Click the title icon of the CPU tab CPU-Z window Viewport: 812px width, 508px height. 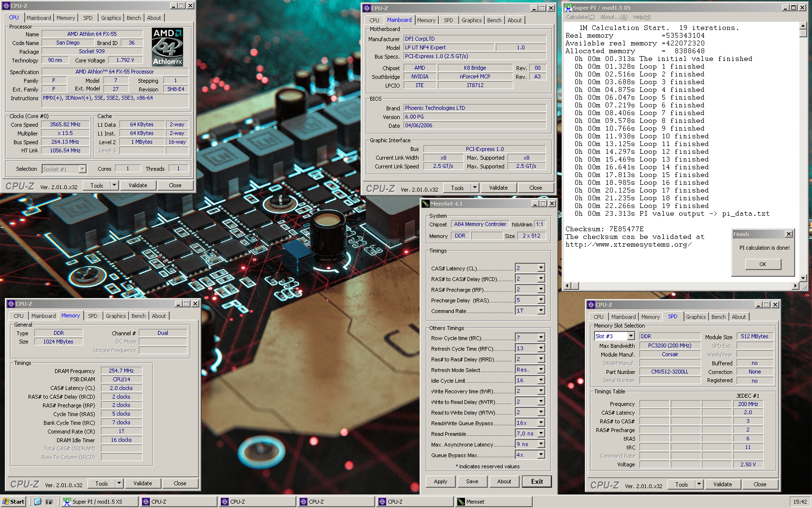pyautogui.click(x=6, y=6)
